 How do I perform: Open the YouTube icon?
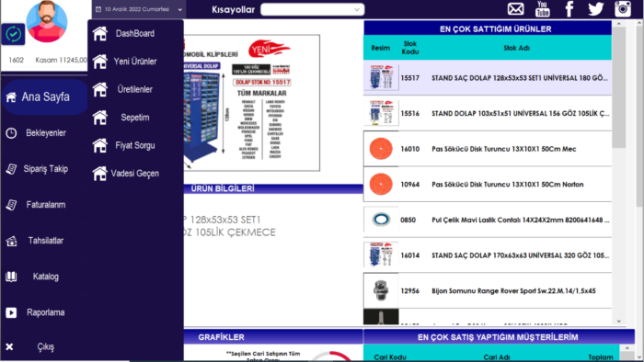(x=542, y=9)
